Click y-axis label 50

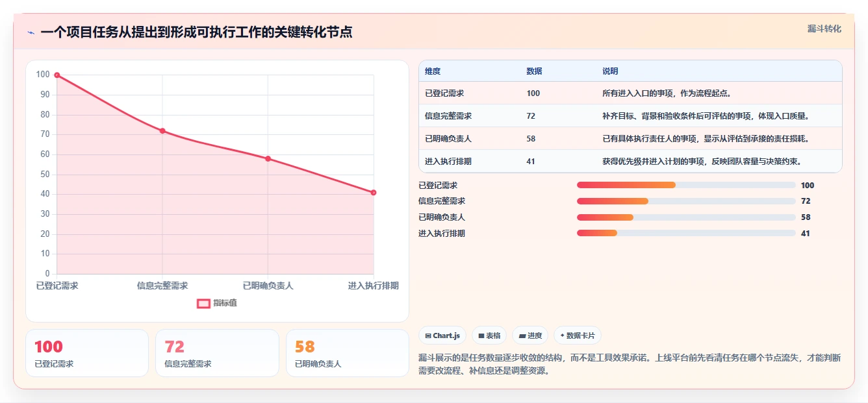(45, 175)
